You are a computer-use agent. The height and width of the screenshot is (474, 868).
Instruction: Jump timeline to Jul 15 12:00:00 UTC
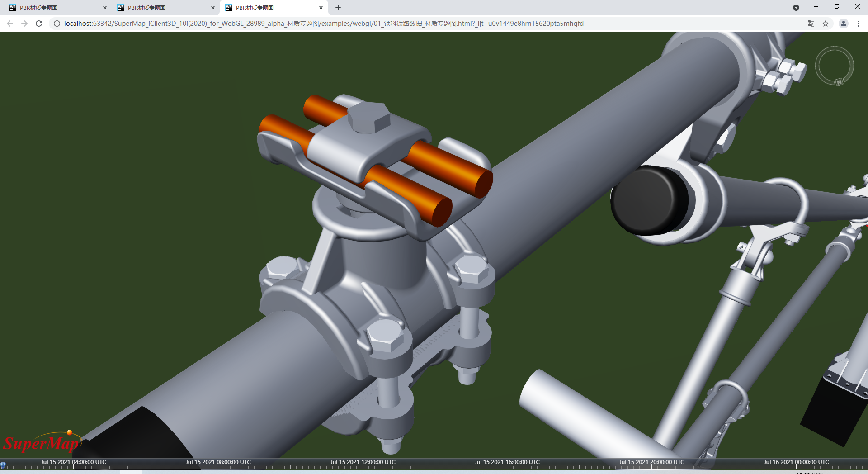click(x=363, y=462)
